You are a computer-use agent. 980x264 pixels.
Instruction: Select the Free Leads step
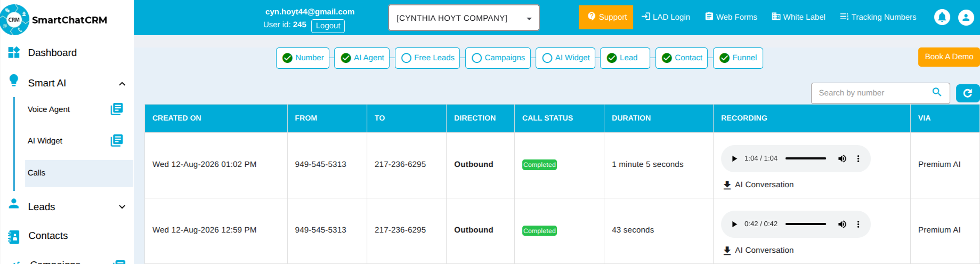click(427, 58)
